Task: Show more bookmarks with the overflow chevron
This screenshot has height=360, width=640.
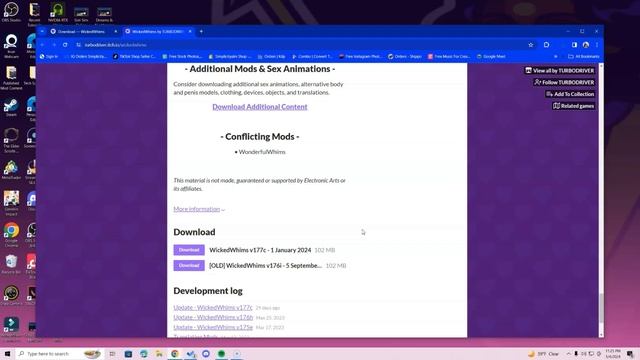Action: (x=556, y=56)
